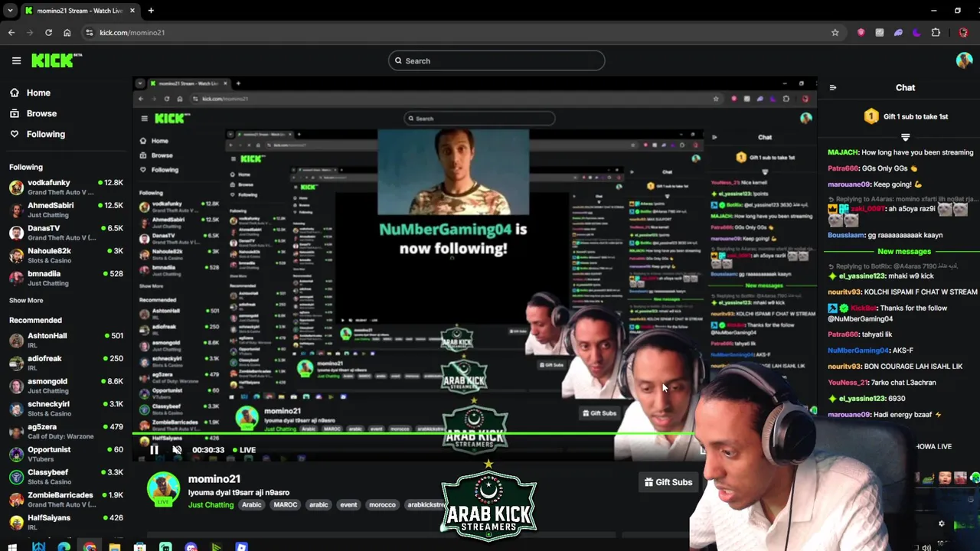Viewport: 980px width, 551px height.
Task: Open Windows Start menu
Action: 12,546
